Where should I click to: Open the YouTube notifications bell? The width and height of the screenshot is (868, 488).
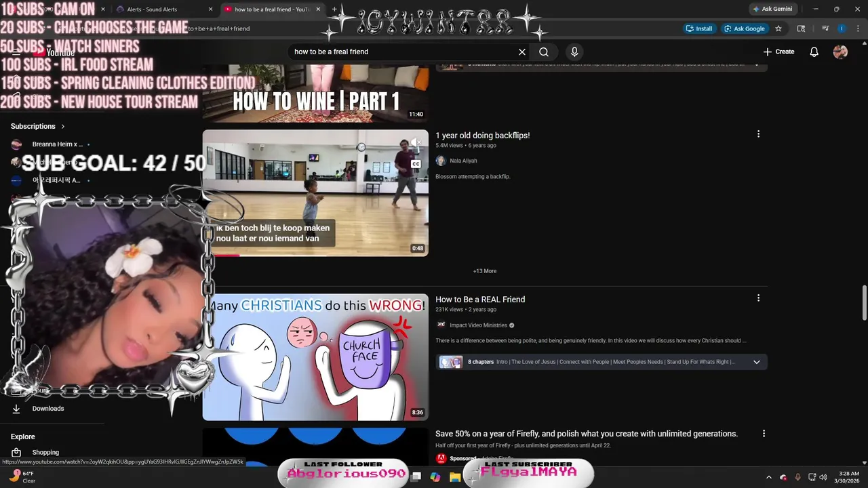pyautogui.click(x=814, y=52)
